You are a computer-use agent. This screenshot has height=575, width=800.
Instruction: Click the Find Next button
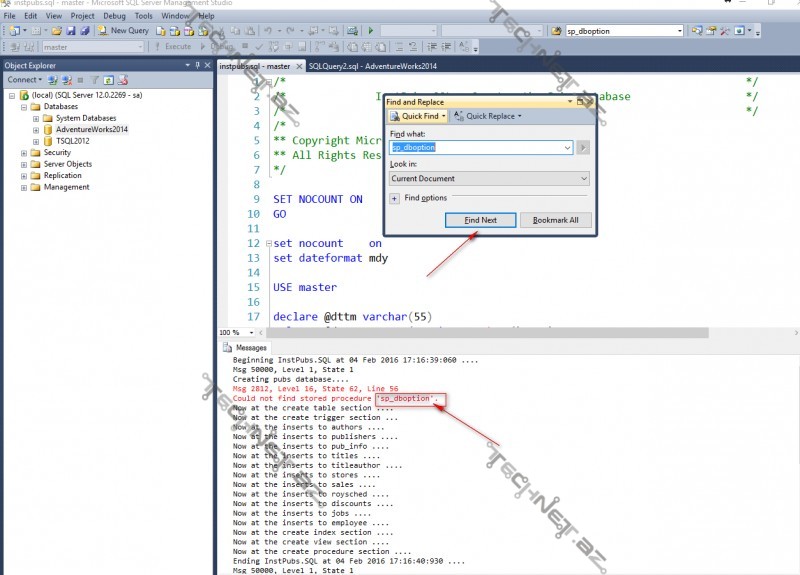pyautogui.click(x=480, y=220)
